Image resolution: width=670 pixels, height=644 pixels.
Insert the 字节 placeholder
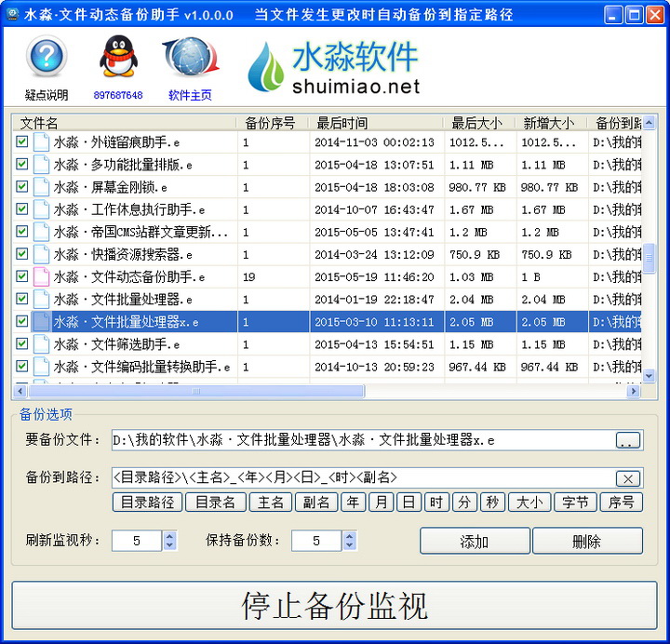575,503
